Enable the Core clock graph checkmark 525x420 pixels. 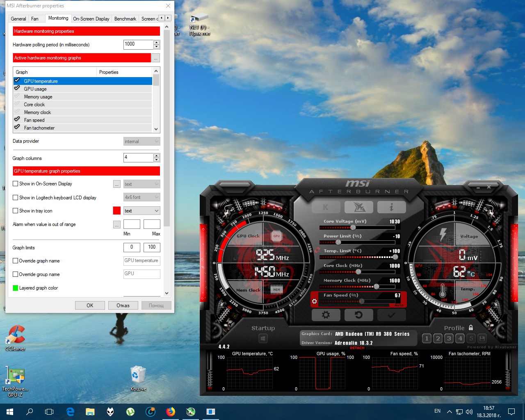click(17, 104)
